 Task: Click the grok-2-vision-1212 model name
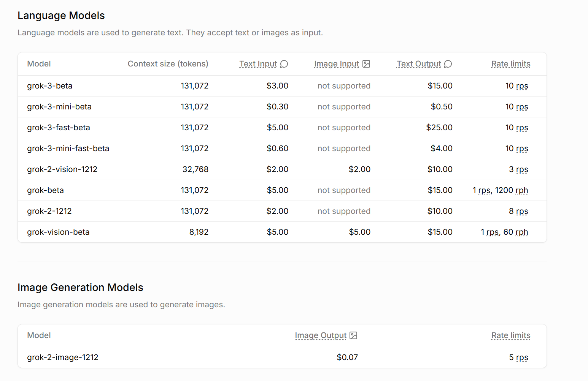click(62, 169)
